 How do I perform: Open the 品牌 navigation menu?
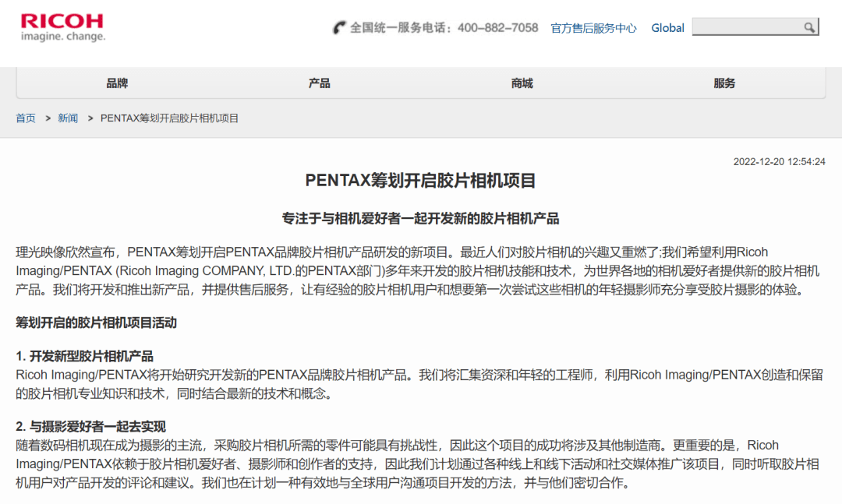click(117, 83)
